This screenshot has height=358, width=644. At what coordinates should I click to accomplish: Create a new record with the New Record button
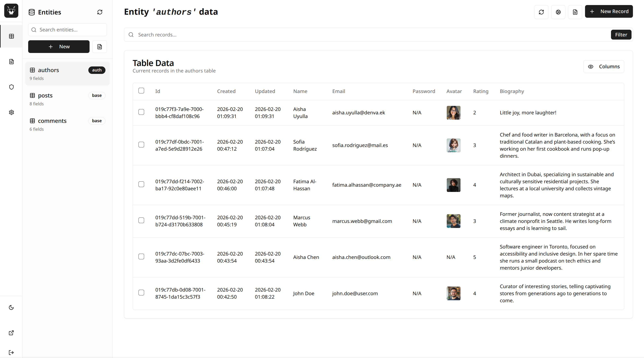[x=609, y=11]
